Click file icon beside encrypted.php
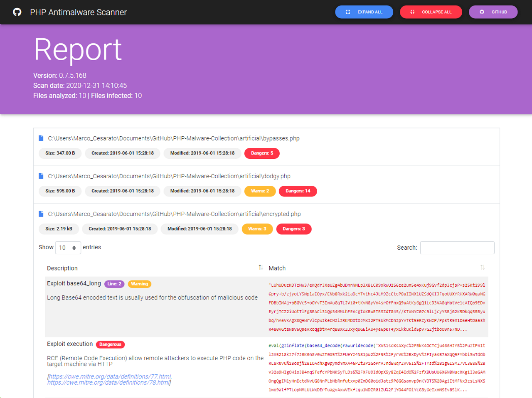 pyautogui.click(x=41, y=214)
